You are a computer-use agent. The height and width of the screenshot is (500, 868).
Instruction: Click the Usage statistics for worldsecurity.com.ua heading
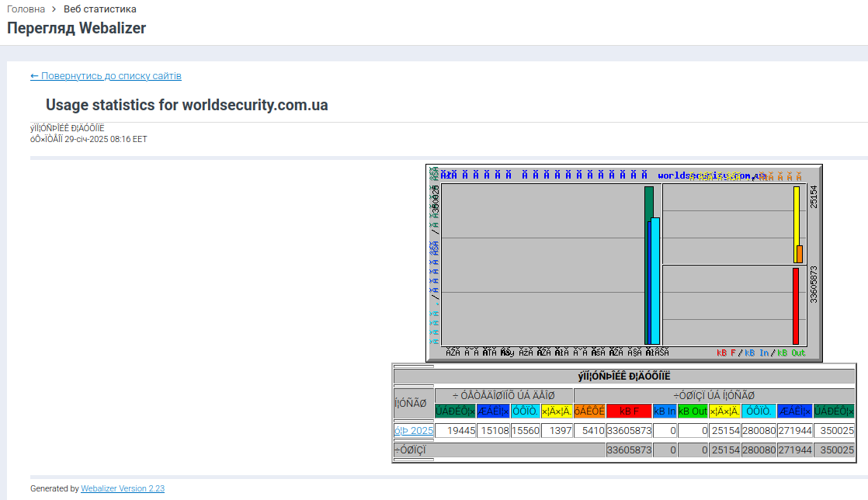[186, 106]
